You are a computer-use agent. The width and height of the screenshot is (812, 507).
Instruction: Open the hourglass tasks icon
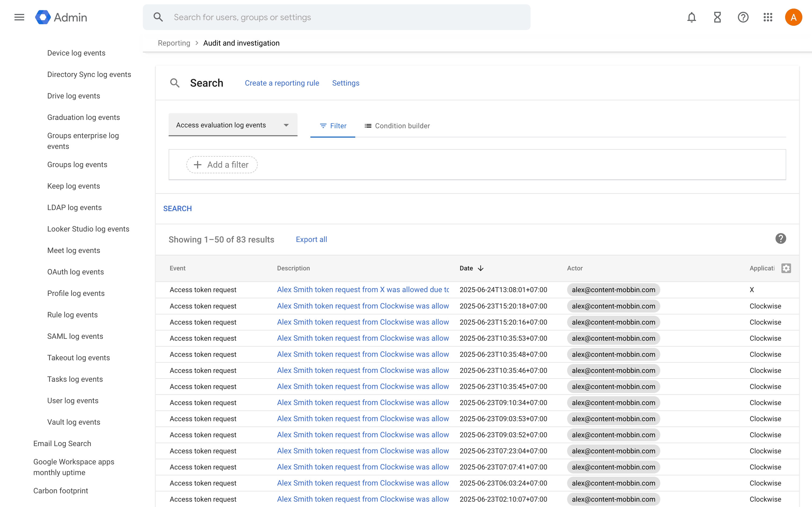(x=717, y=17)
